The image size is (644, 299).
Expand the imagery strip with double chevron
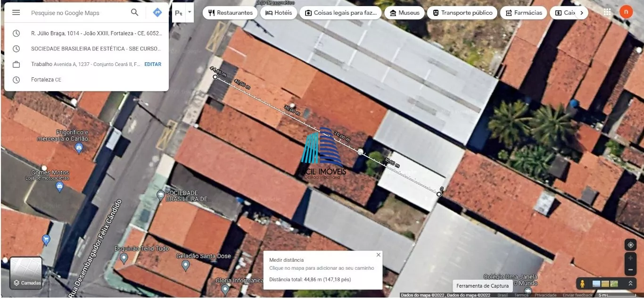(630, 283)
